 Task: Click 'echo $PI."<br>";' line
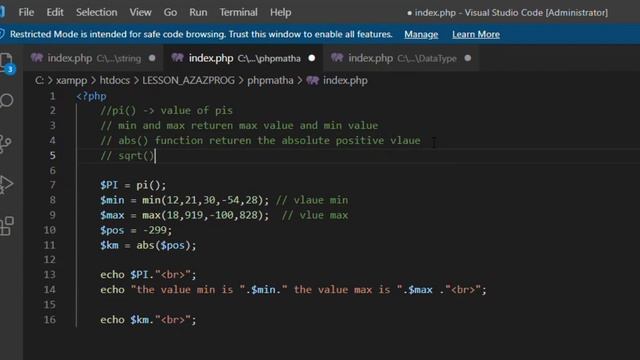pos(148,275)
